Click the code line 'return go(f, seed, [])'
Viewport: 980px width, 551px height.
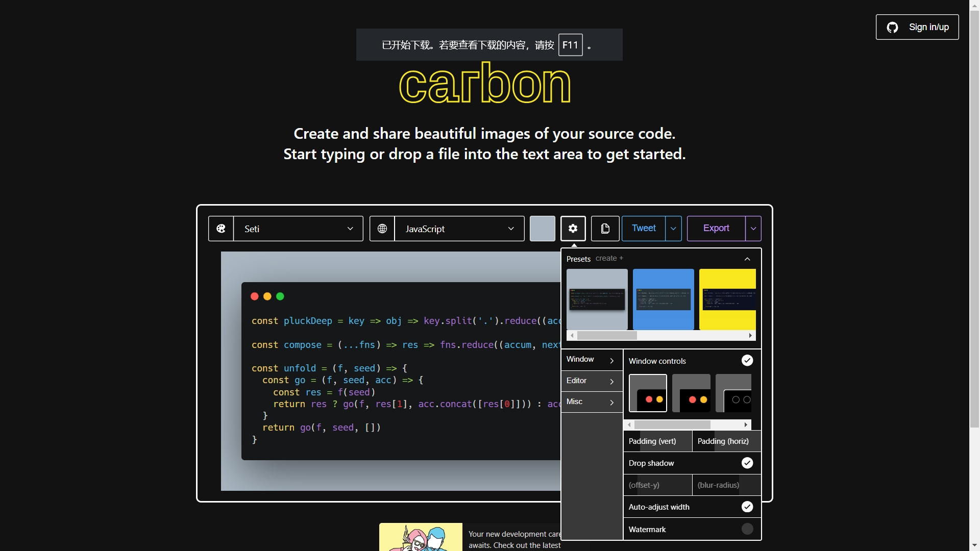[x=322, y=428]
